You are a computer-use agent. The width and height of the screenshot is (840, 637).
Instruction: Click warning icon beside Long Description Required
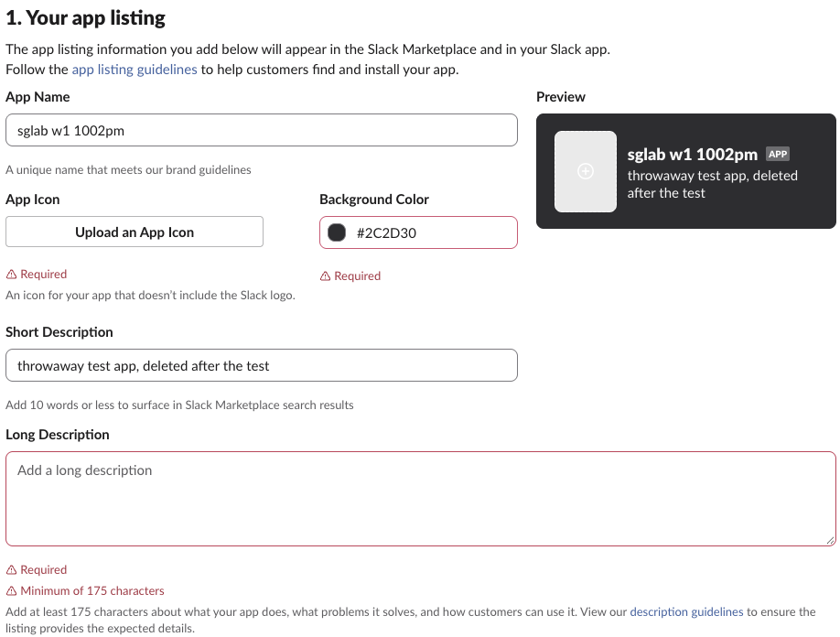(x=11, y=570)
